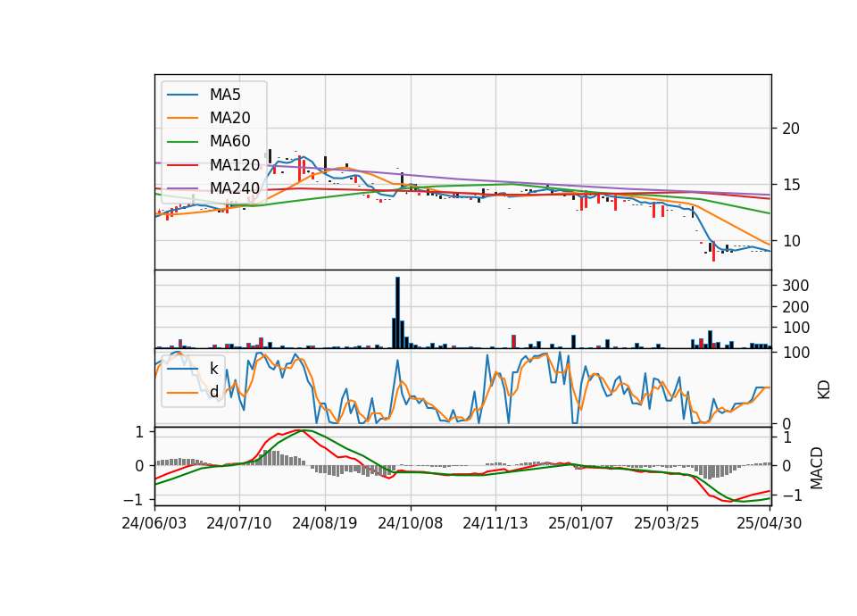This screenshot has height=616, width=857.
Task: Click the 25/03/25 date axis label
Action: point(666,524)
